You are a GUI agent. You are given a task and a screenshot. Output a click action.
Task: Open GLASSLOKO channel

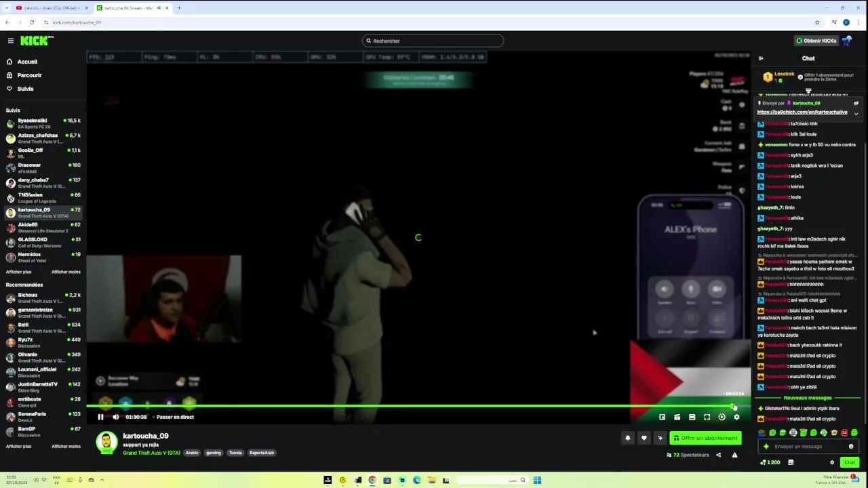pyautogui.click(x=43, y=243)
